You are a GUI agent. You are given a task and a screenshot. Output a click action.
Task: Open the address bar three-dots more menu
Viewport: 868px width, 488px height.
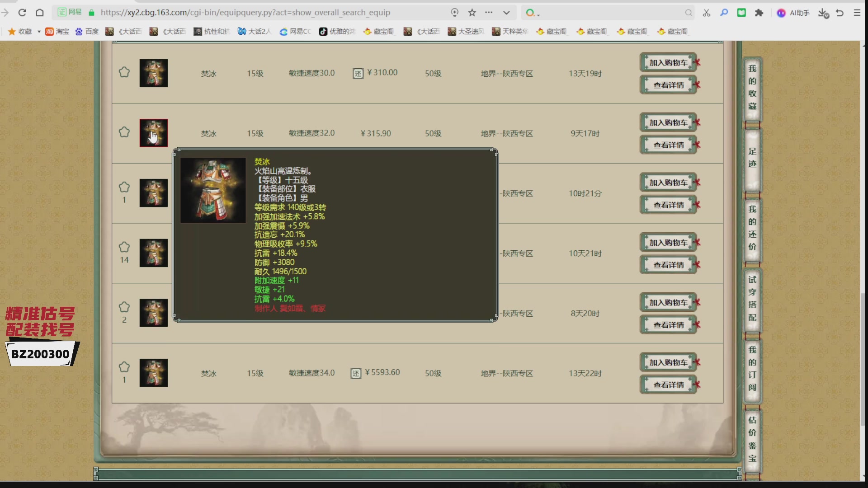point(489,13)
